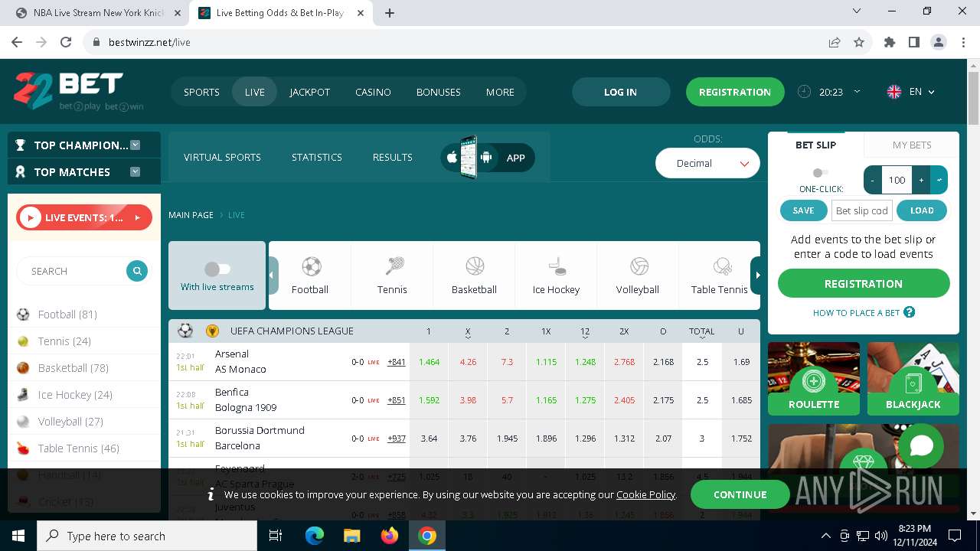Open the Live menu item
Image resolution: width=980 pixels, height=551 pixels.
[x=255, y=92]
